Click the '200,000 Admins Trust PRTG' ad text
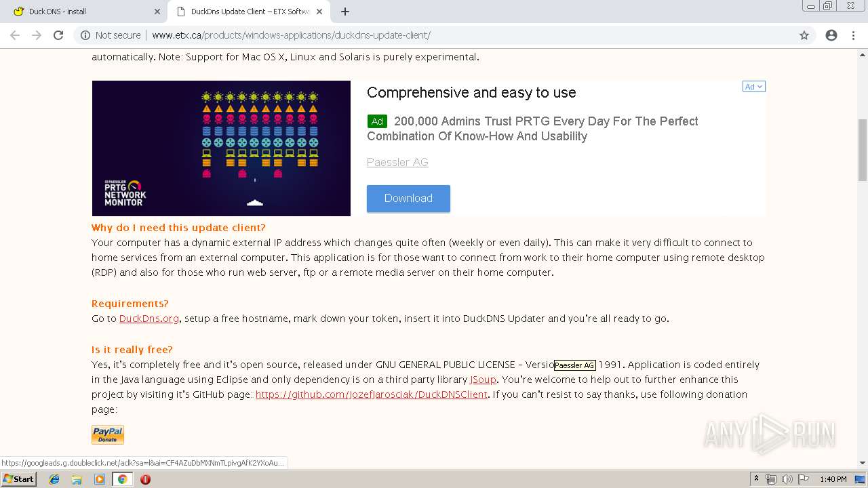 coord(533,129)
